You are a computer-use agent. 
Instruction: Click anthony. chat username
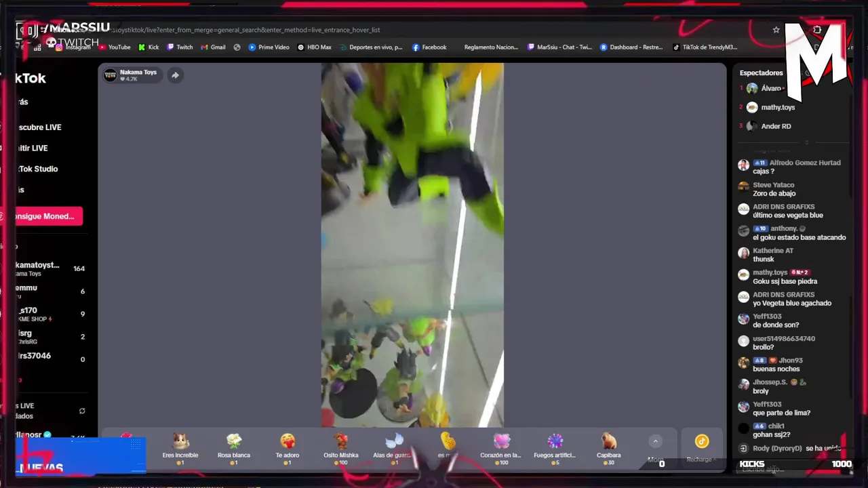tap(784, 228)
